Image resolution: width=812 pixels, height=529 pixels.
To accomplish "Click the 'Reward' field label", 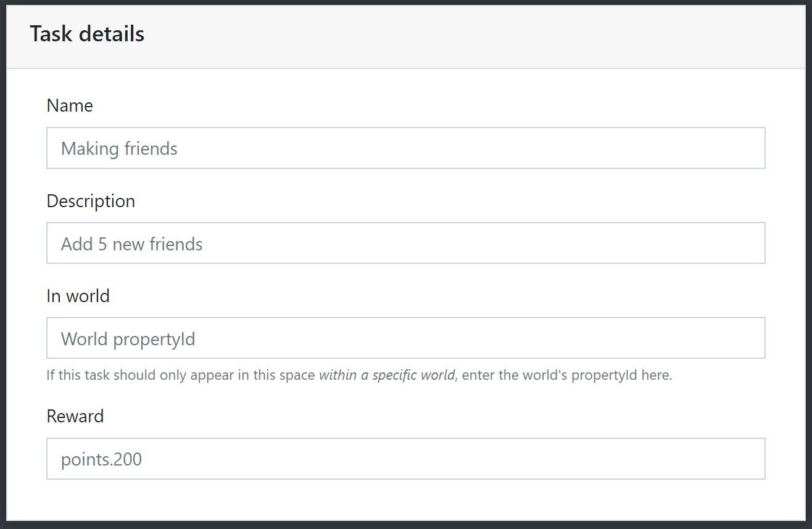I will point(75,416).
